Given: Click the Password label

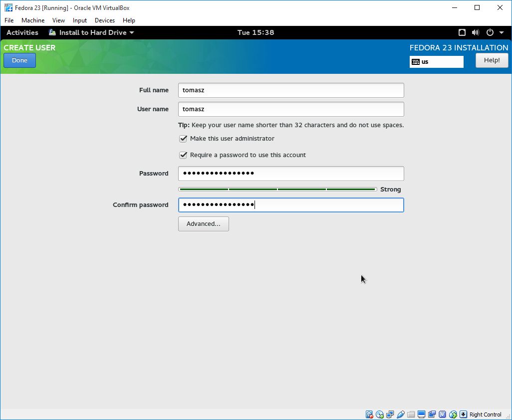Looking at the screenshot, I should click(x=154, y=173).
